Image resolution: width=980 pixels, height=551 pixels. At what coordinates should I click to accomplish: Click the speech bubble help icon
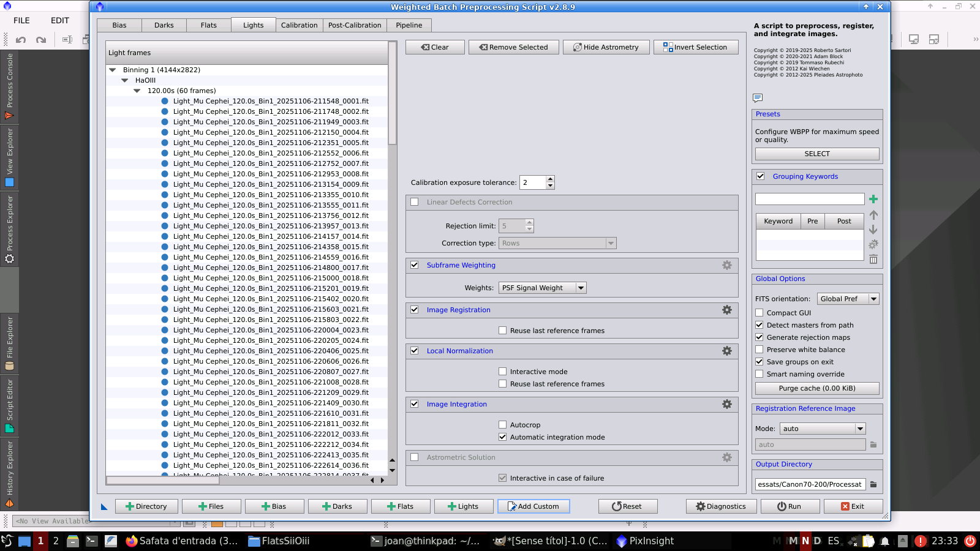coord(758,98)
